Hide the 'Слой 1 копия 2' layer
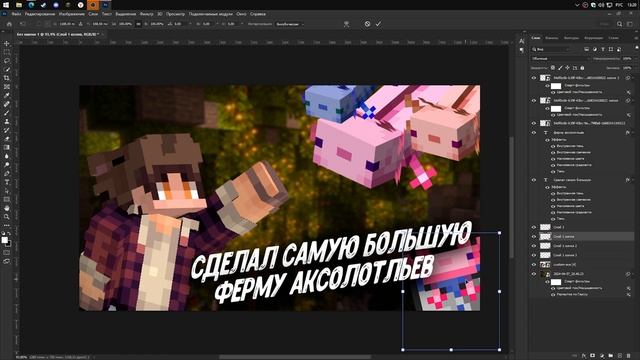640x360 pixels. point(534,246)
